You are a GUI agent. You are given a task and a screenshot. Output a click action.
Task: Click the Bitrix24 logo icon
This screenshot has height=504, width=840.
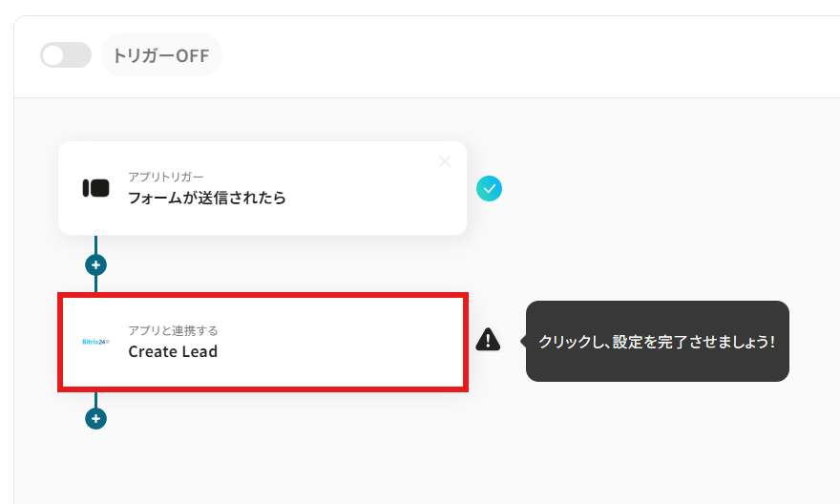(95, 342)
